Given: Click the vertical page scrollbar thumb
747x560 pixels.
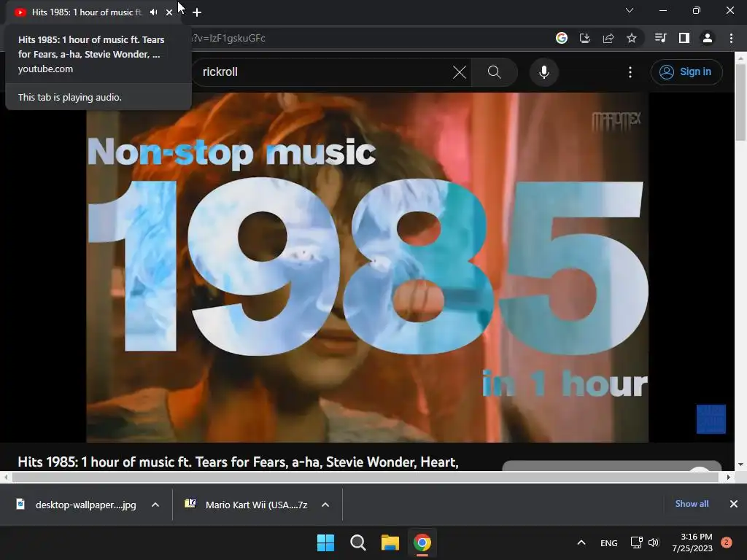Looking at the screenshot, I should [x=740, y=102].
